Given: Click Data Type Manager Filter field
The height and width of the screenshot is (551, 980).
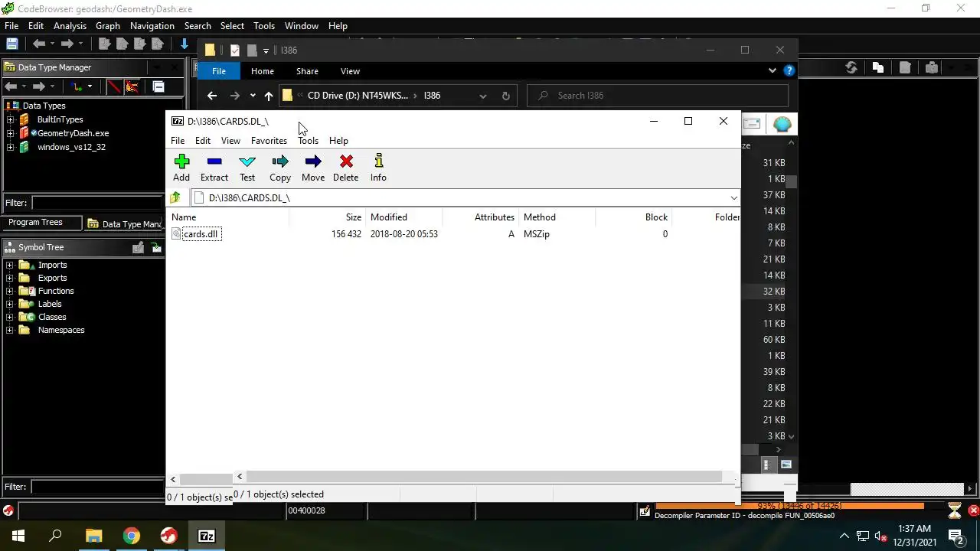Looking at the screenshot, I should [96, 203].
